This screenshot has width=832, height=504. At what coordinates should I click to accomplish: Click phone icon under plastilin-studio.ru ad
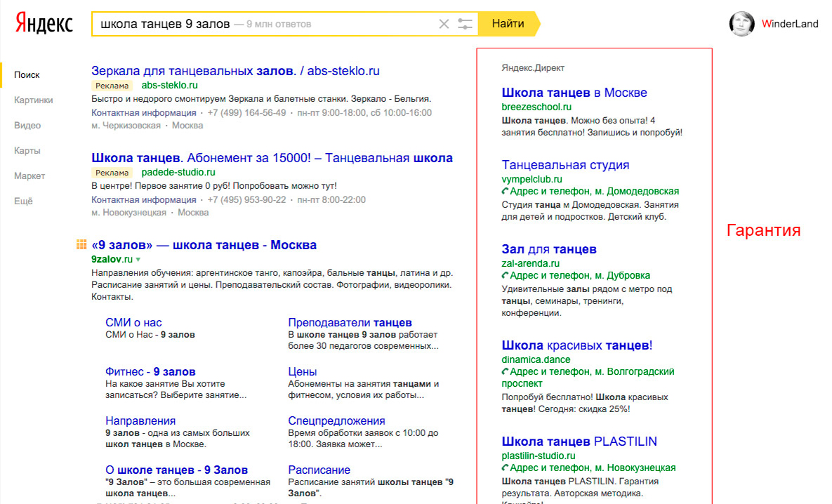pos(505,468)
